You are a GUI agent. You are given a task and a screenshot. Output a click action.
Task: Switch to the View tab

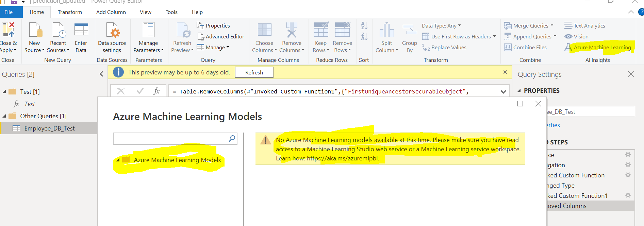(x=146, y=12)
